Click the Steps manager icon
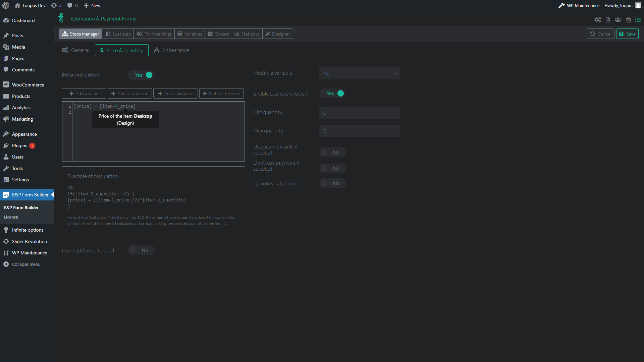 pyautogui.click(x=65, y=34)
